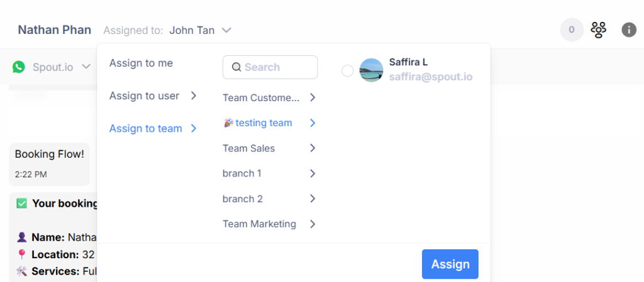Select the testing team entry
The image size is (644, 282).
pos(264,123)
